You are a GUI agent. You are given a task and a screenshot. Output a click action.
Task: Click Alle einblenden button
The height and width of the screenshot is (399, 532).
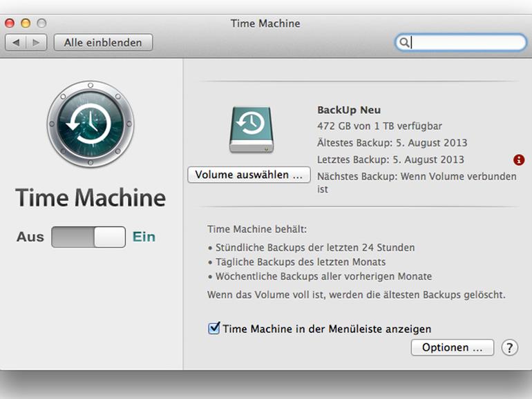(x=103, y=42)
